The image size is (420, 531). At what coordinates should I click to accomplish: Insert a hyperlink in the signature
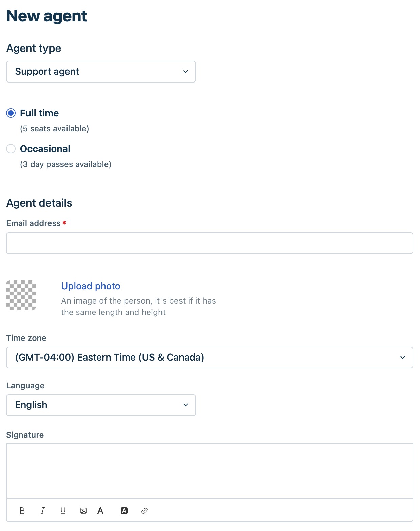[144, 511]
